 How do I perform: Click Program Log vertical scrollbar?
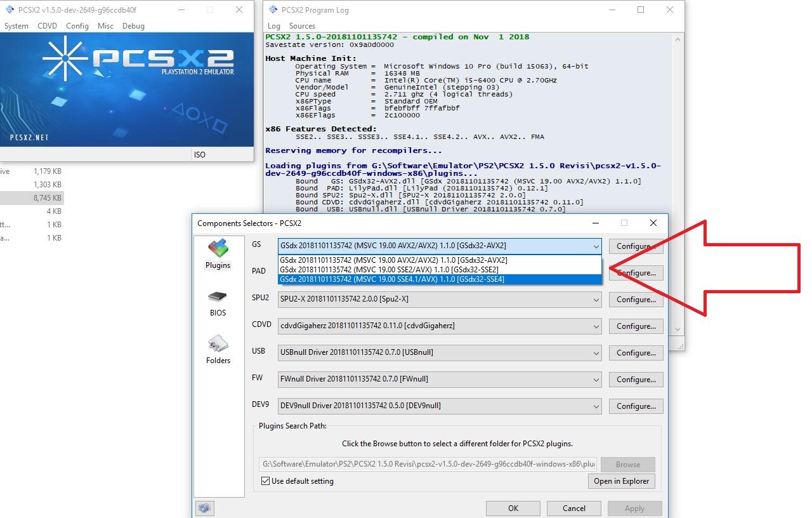point(678,184)
